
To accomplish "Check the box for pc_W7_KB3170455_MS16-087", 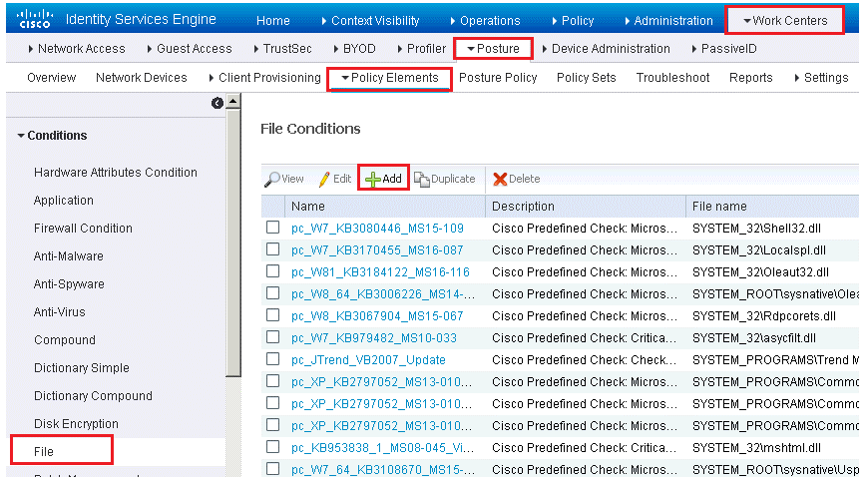I will 273,249.
